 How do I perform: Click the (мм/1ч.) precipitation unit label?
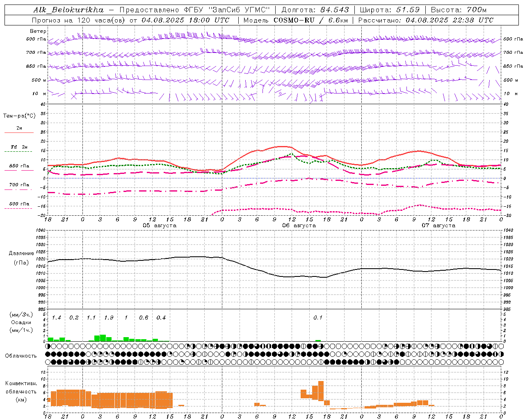pos(21,330)
